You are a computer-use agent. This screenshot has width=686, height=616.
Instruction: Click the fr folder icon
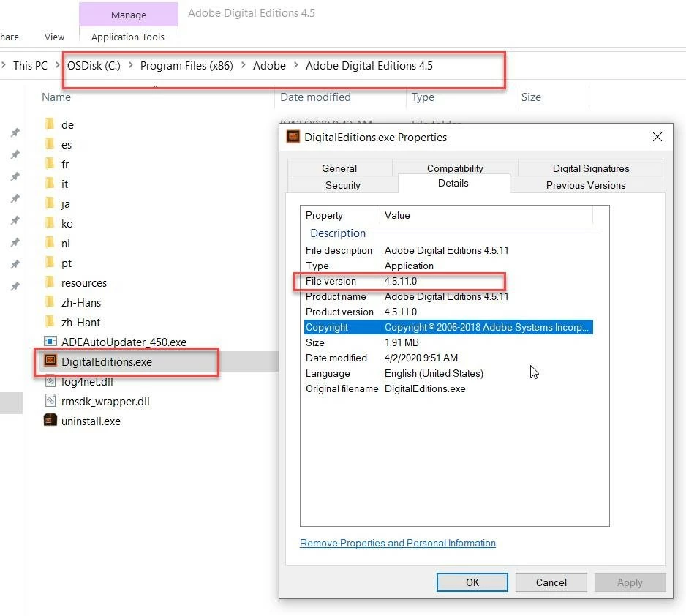pyautogui.click(x=50, y=164)
